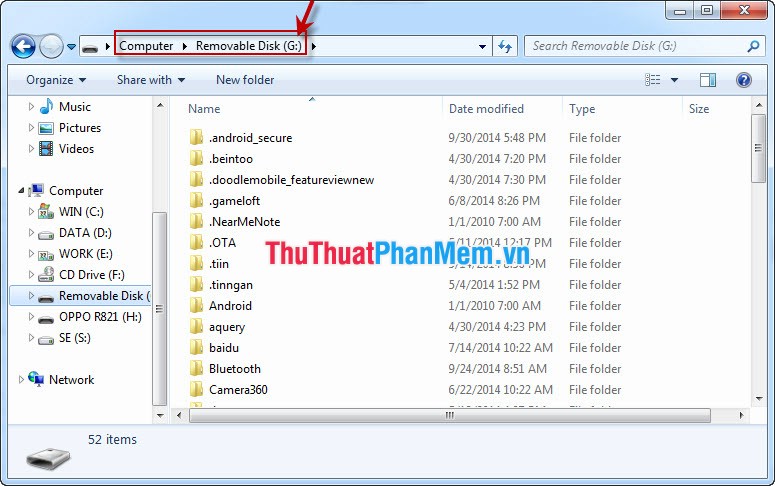Select the .gameloft folder icon

[196, 201]
